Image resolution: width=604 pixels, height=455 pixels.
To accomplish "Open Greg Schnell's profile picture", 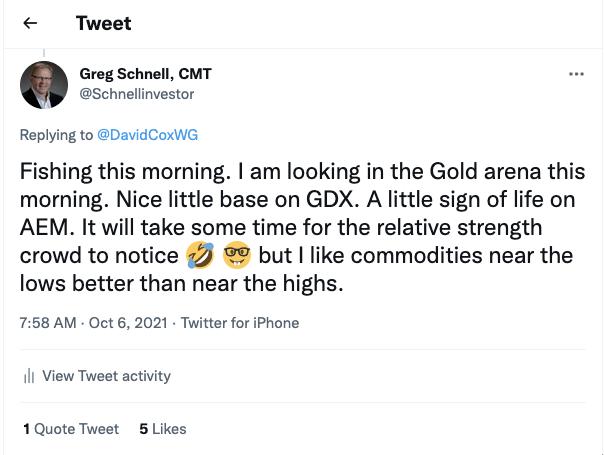I will (x=44, y=84).
